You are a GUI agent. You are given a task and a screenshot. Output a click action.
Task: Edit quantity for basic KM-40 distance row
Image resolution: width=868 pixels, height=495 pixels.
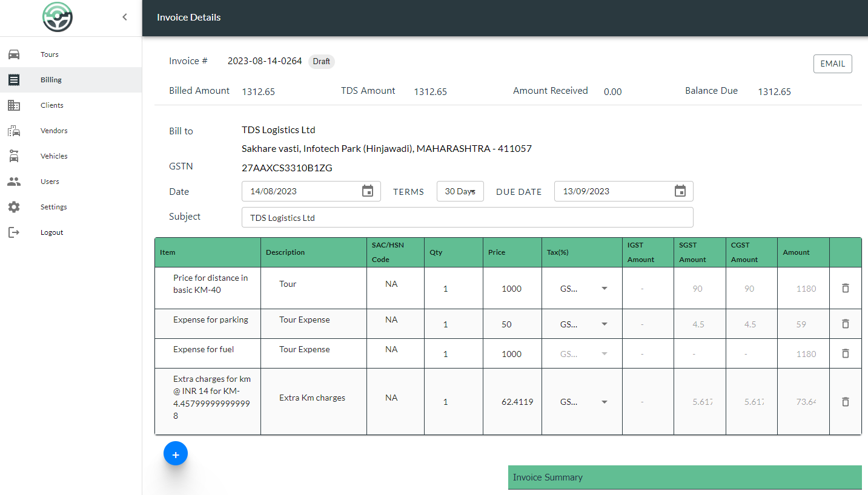[454, 289]
